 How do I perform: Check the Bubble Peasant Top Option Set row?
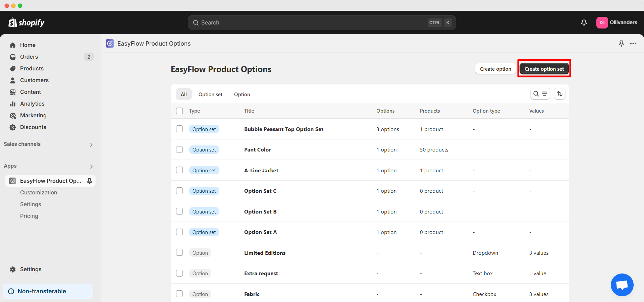point(179,129)
